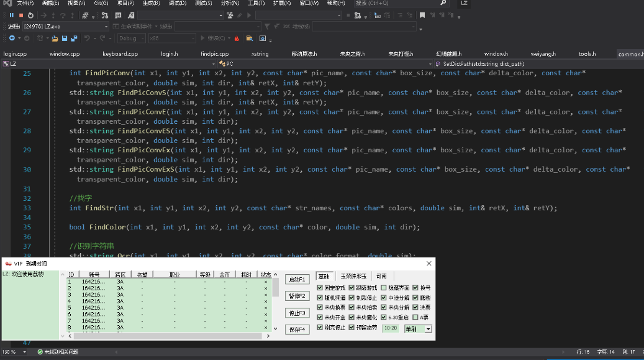
Task: Open the 调试(D) menu
Action: coord(178,3)
